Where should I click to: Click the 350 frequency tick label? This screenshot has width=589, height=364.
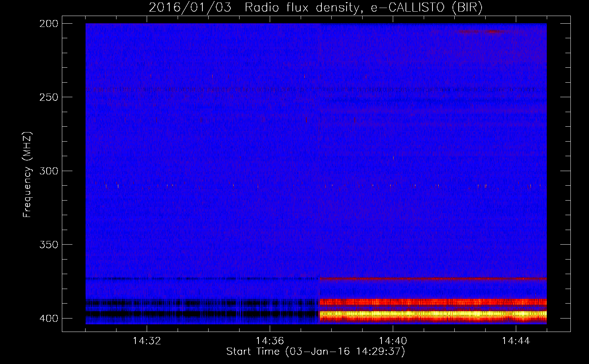pos(49,245)
